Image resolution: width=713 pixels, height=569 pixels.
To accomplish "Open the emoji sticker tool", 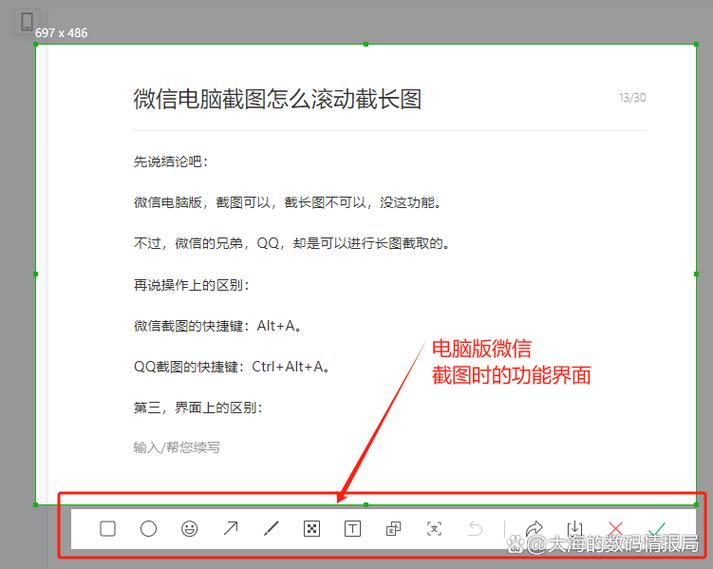I will (189, 529).
